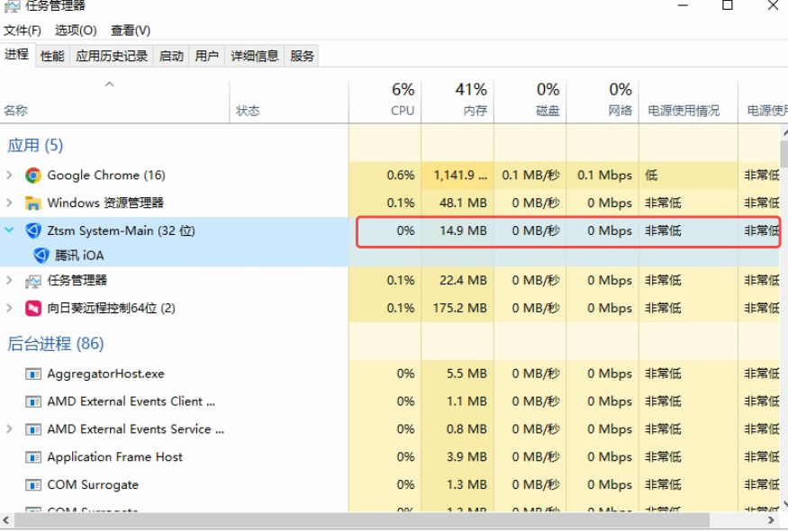788x532 pixels.
Task: Click the AMD External Events Client icon
Action: 33,401
